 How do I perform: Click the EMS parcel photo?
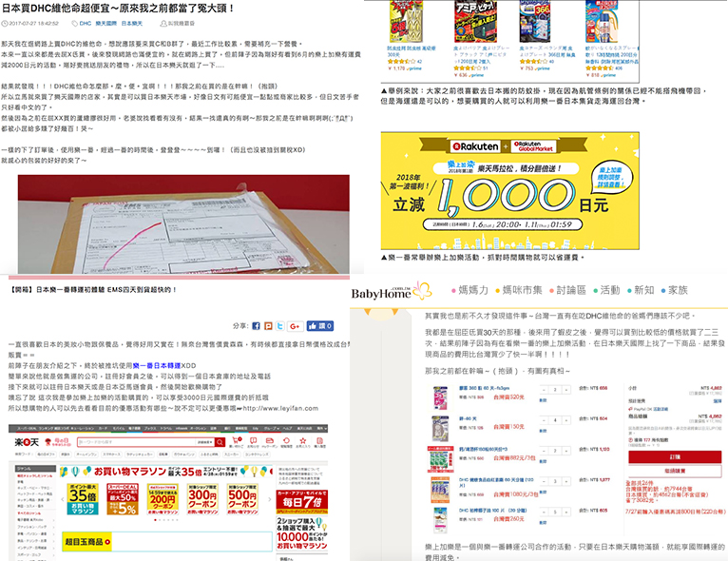point(183,224)
